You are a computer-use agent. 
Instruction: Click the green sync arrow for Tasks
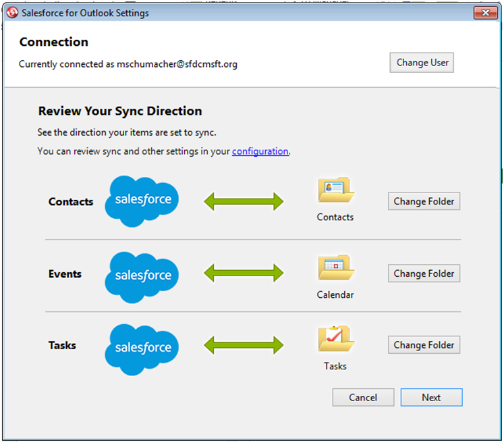[244, 346]
